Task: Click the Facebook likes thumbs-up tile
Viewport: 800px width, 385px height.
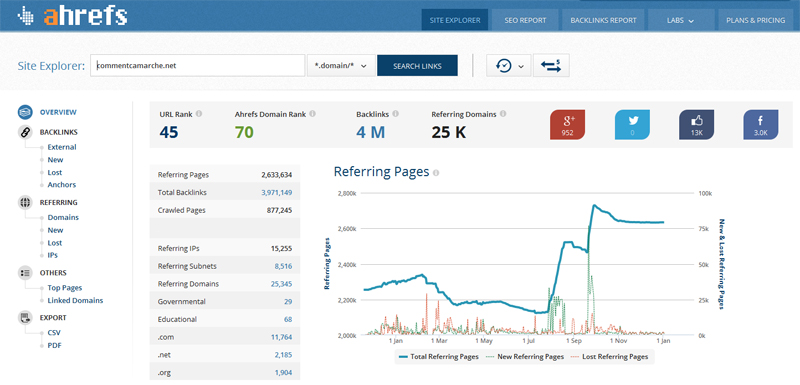Action: coord(696,124)
